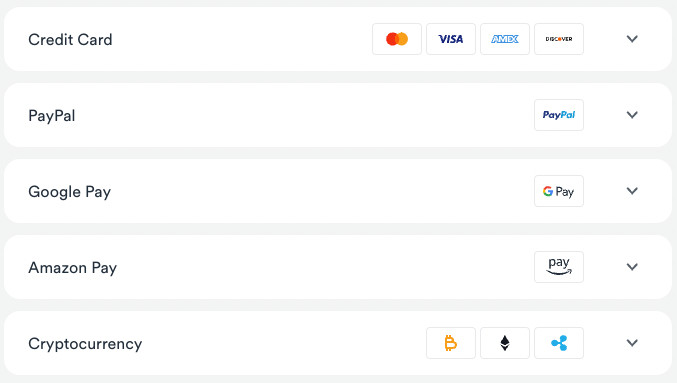
Task: Click the Amazon pay logo icon
Action: 559,267
